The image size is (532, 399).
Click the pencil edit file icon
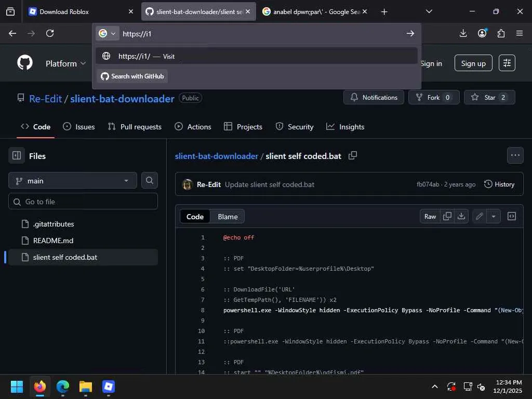pos(480,216)
